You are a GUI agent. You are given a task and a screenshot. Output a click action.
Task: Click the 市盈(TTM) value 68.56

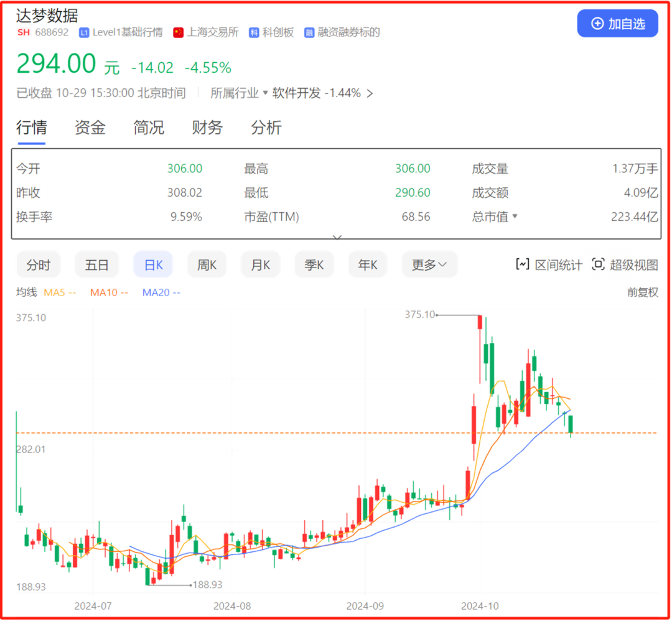coord(416,217)
